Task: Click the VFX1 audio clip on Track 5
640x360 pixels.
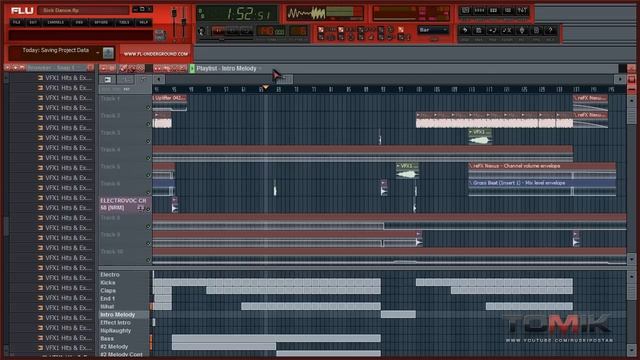Action: (x=407, y=171)
